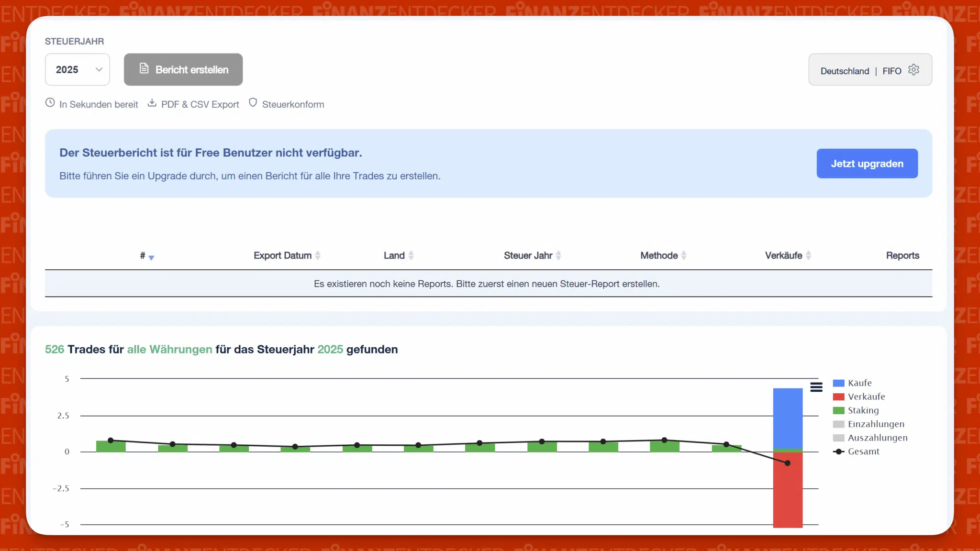Click the sort triangle on the # column

[x=151, y=258]
